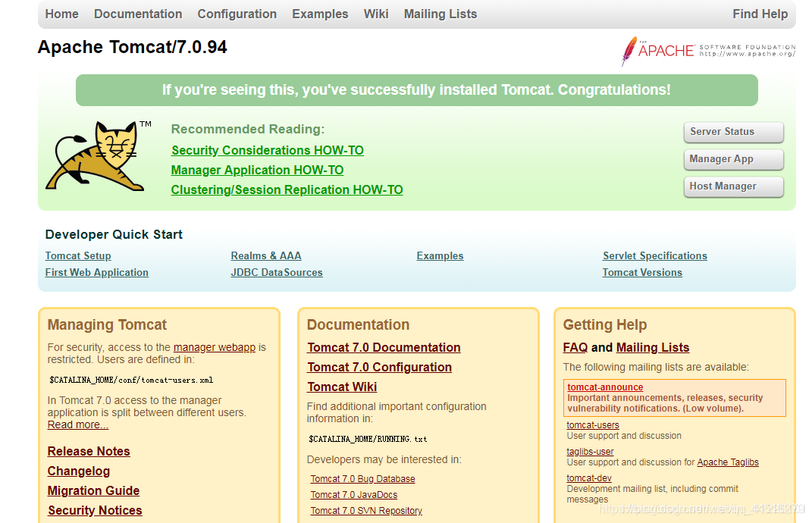Open the Host Manager button
The height and width of the screenshot is (523, 812).
coord(733,186)
